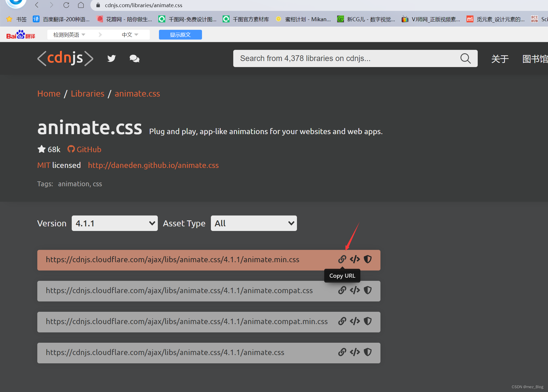The width and height of the screenshot is (548, 392).
Task: Expand the 检测到英语 source language dropdown
Action: (69, 35)
